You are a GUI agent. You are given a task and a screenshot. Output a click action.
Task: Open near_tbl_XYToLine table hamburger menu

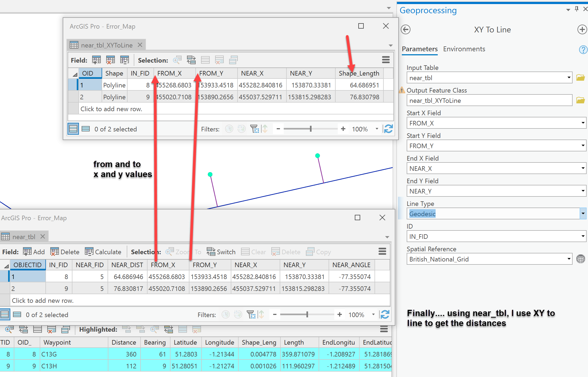coord(386,60)
